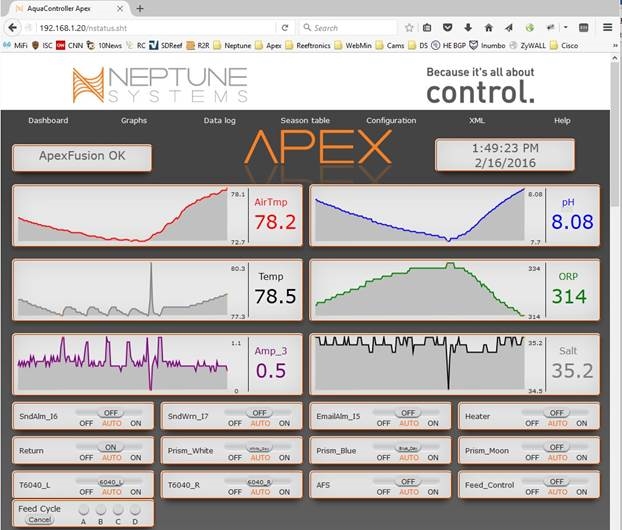This screenshot has height=530, width=622.
Task: Click the address bar URL field
Action: point(157,28)
